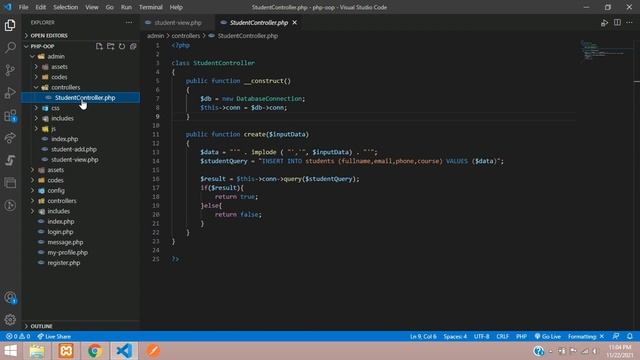Image resolution: width=640 pixels, height=360 pixels.
Task: Open the Source Control view
Action: pyautogui.click(x=10, y=70)
